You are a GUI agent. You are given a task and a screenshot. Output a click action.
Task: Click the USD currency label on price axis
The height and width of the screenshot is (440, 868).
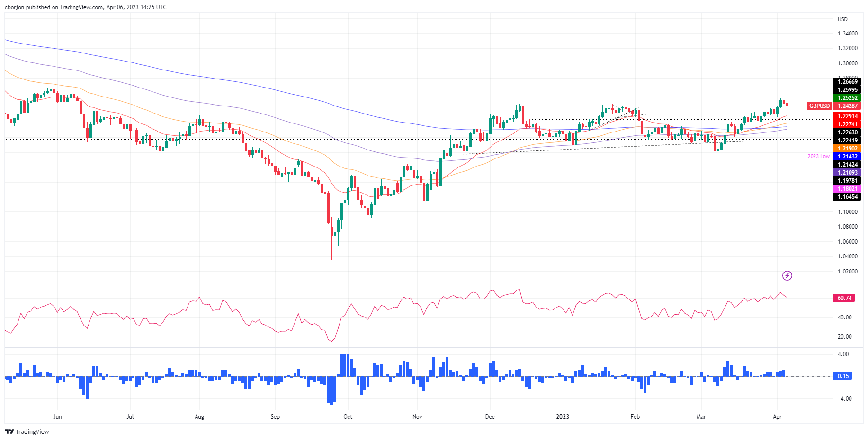(842, 19)
